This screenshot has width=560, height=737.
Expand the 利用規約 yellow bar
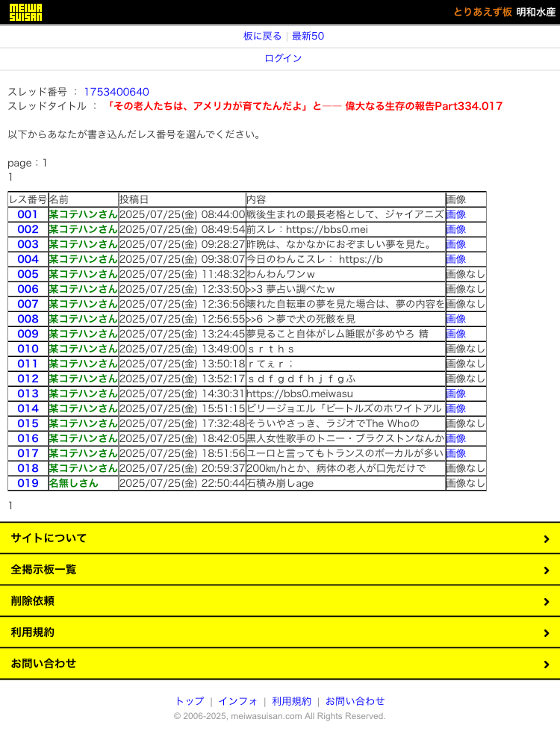280,632
